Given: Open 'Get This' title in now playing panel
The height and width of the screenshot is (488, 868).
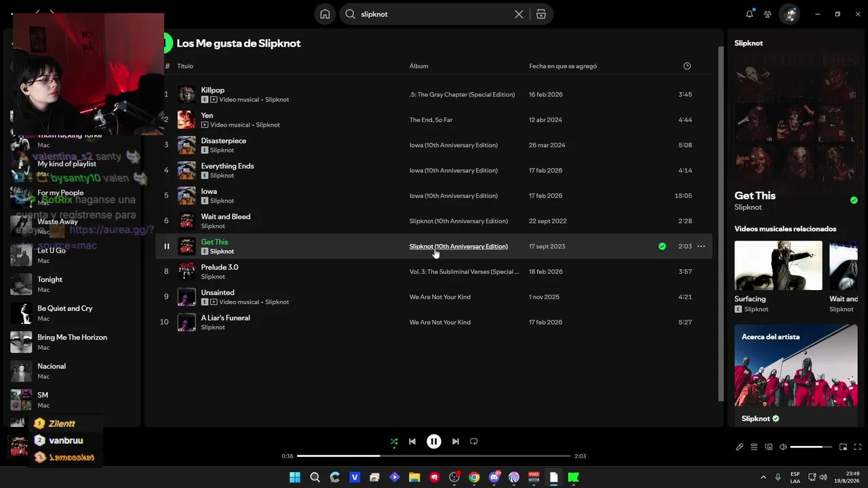Looking at the screenshot, I should pos(755,195).
